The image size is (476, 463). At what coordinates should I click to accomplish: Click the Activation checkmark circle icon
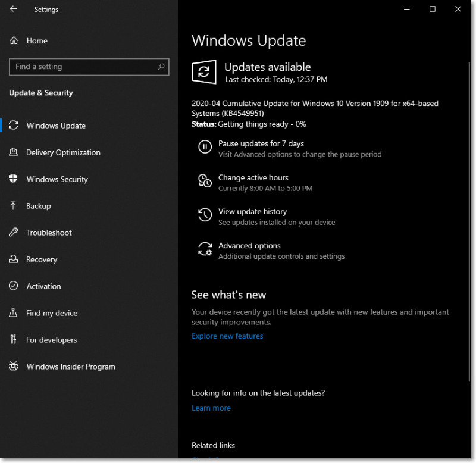tap(13, 286)
